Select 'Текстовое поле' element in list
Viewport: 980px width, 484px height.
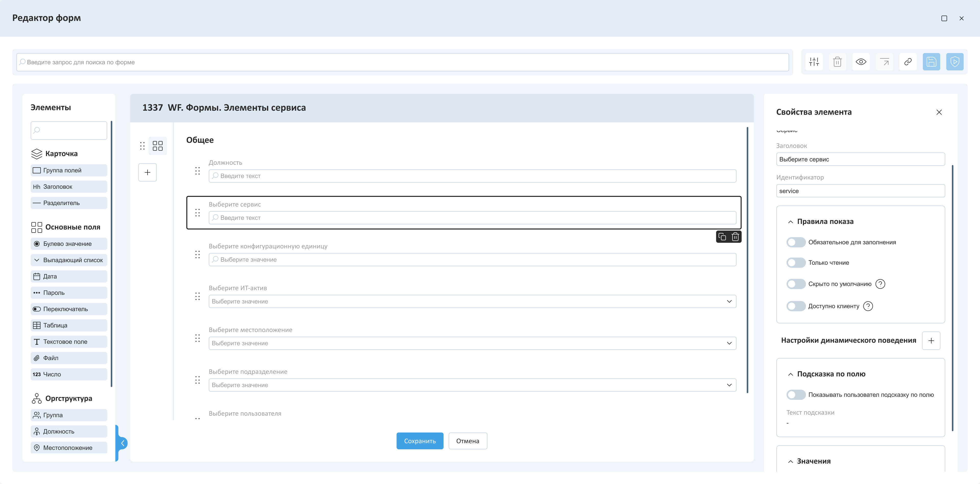coord(69,342)
